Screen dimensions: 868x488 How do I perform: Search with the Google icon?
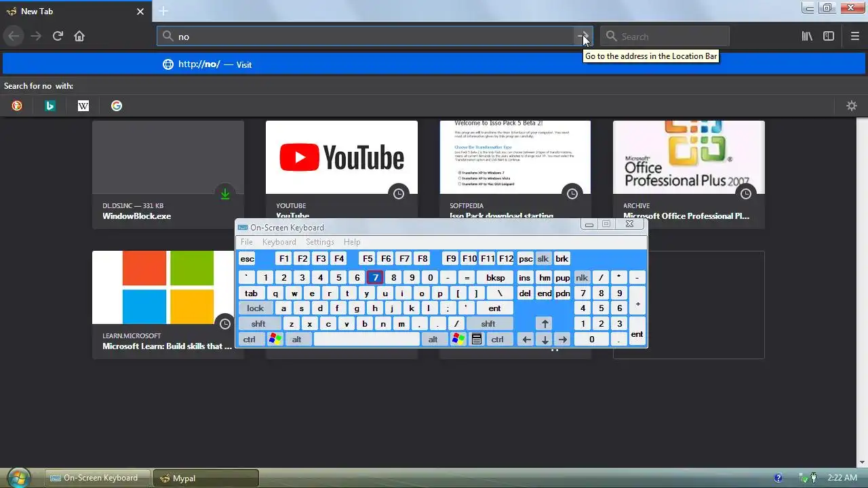tap(117, 106)
